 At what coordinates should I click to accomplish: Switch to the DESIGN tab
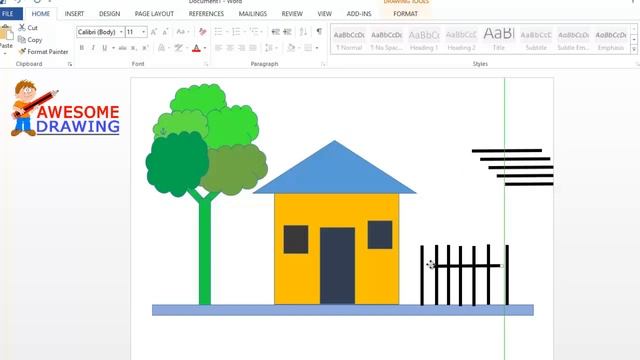109,13
